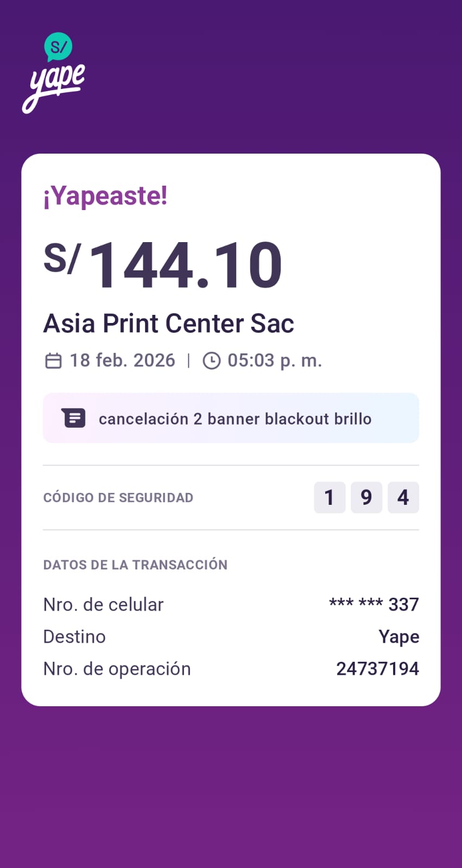Select the recipient name Asia Print Center Sac

(168, 324)
